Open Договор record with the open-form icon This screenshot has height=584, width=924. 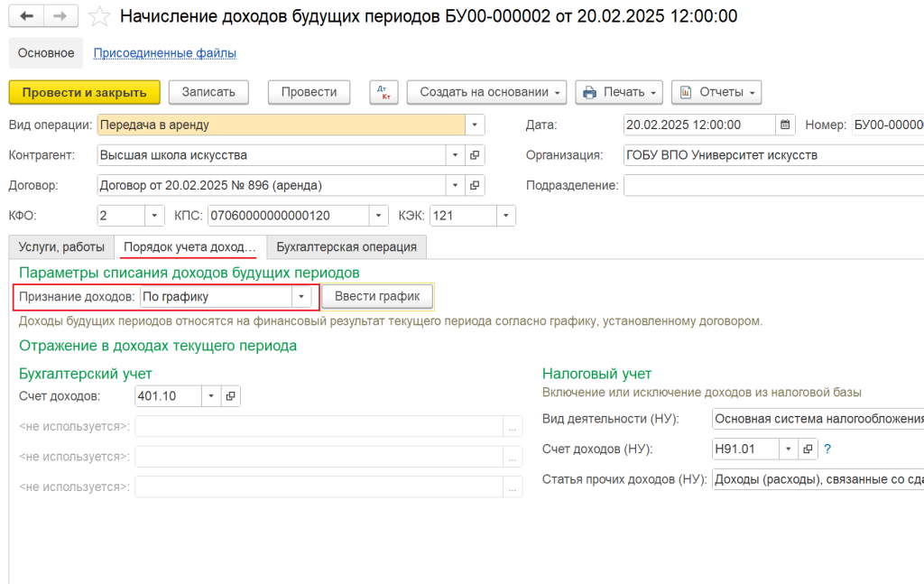click(x=475, y=185)
